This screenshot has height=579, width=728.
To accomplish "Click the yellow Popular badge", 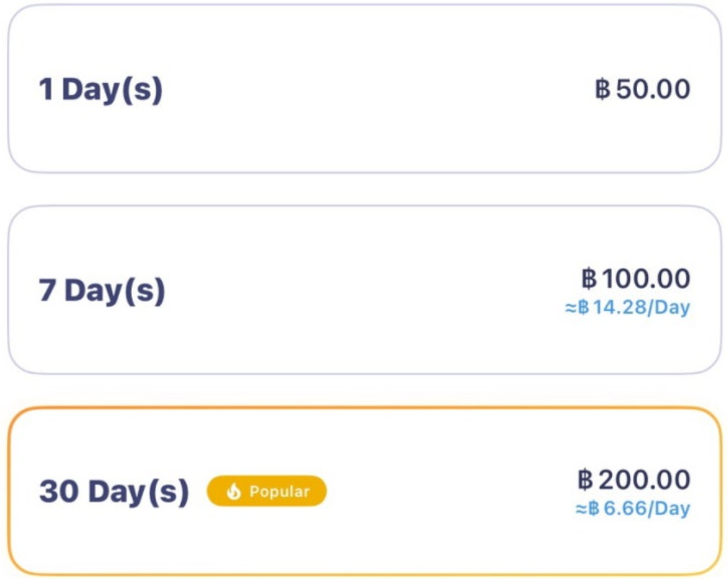I will pyautogui.click(x=267, y=492).
